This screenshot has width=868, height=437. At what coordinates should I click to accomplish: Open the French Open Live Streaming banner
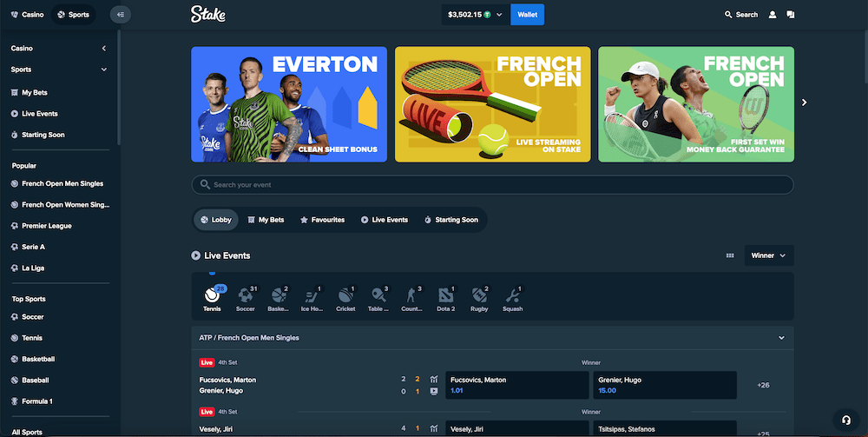click(x=493, y=104)
